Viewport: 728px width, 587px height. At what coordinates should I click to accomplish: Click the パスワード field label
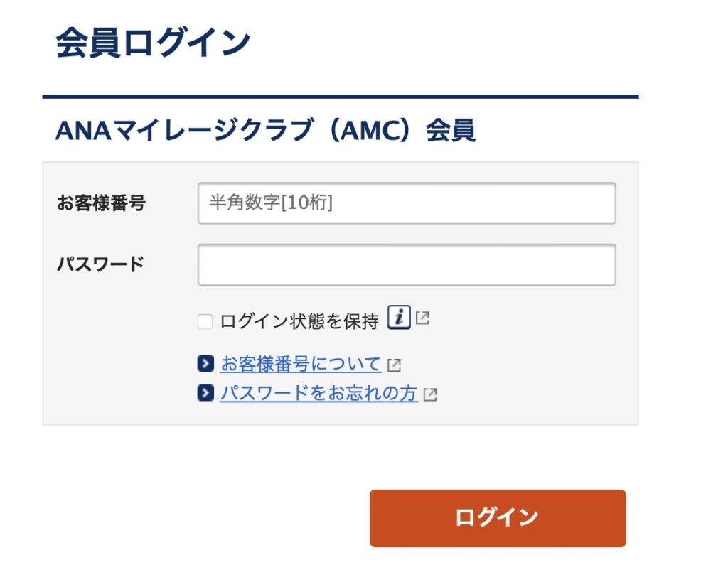pos(100,264)
